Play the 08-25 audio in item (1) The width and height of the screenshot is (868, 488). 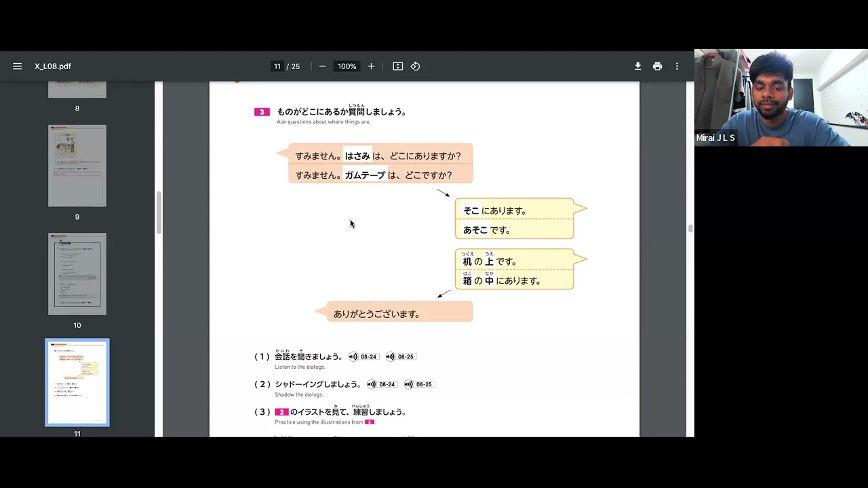[400, 357]
